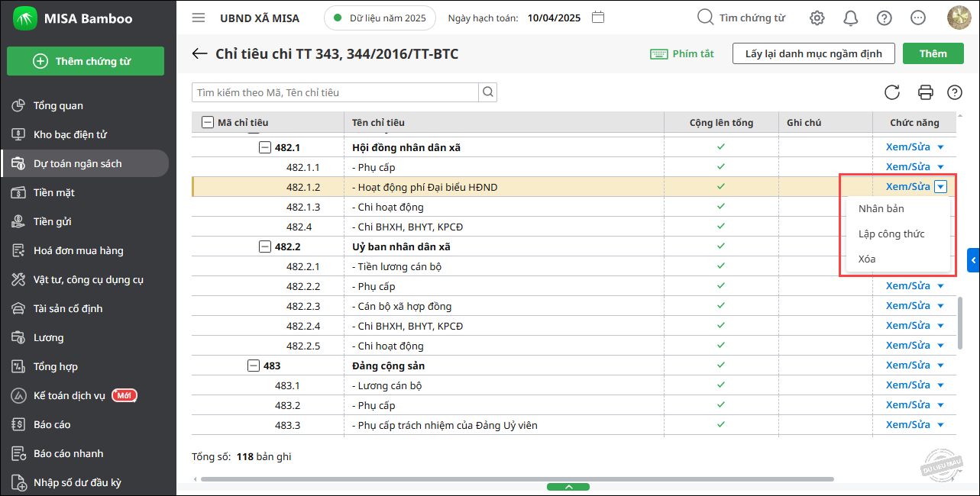The width and height of the screenshot is (980, 496).
Task: Open help question mark in top bar
Action: (x=885, y=18)
